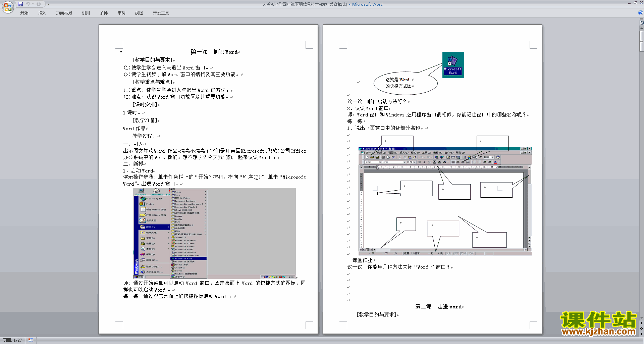Viewport: 644px width, 344px height.
Task: Click the text 课堂作业
Action: point(362,260)
